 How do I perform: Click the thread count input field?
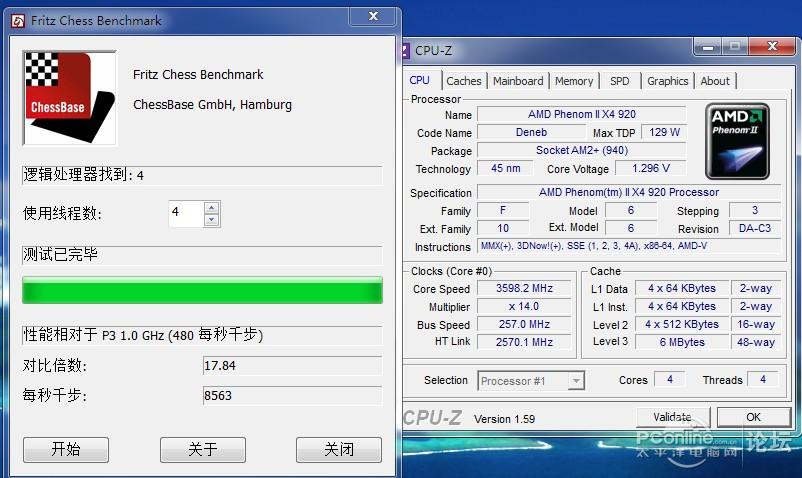pos(186,213)
